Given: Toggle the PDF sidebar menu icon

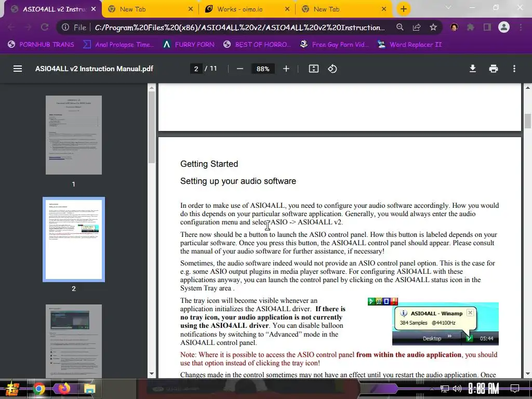Looking at the screenshot, I should (18, 69).
